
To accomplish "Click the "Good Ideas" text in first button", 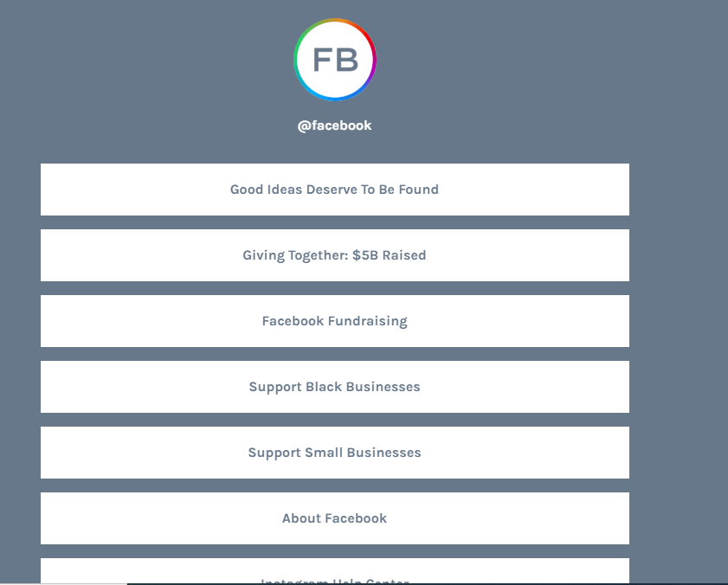I will pyautogui.click(x=266, y=190).
